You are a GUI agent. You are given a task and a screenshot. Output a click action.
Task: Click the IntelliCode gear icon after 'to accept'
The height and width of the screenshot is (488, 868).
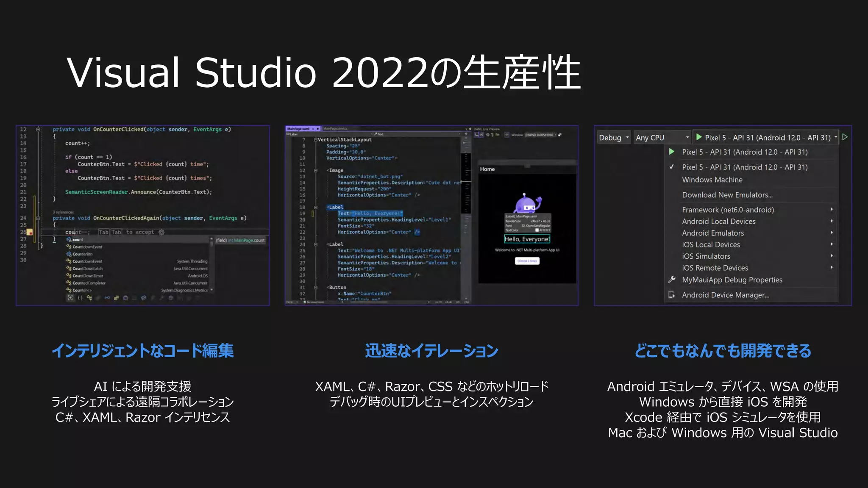161,232
